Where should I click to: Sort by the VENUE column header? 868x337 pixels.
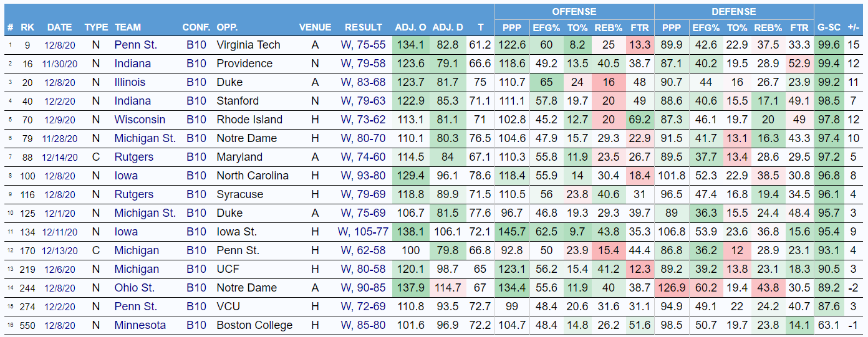315,27
